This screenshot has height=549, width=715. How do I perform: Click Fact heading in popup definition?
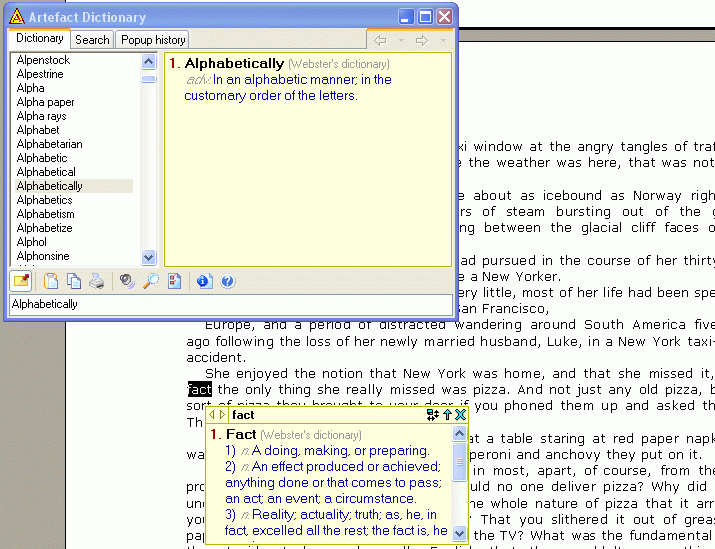coord(241,435)
